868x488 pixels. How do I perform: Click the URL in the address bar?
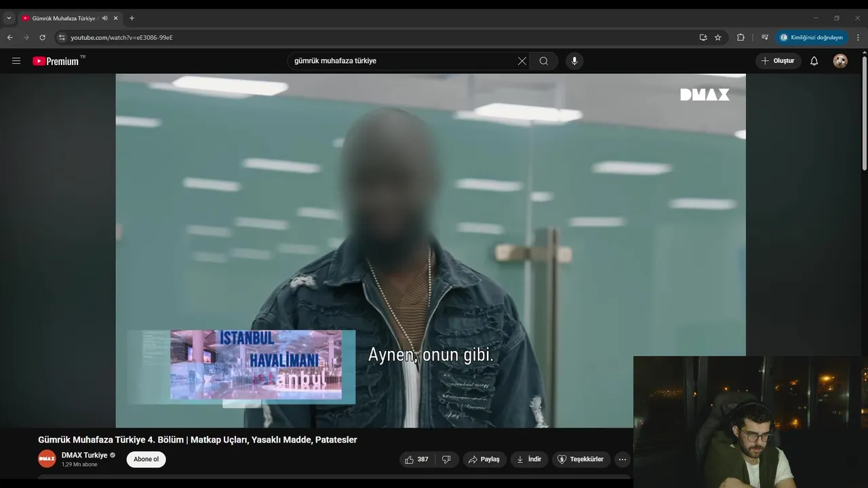pos(121,37)
